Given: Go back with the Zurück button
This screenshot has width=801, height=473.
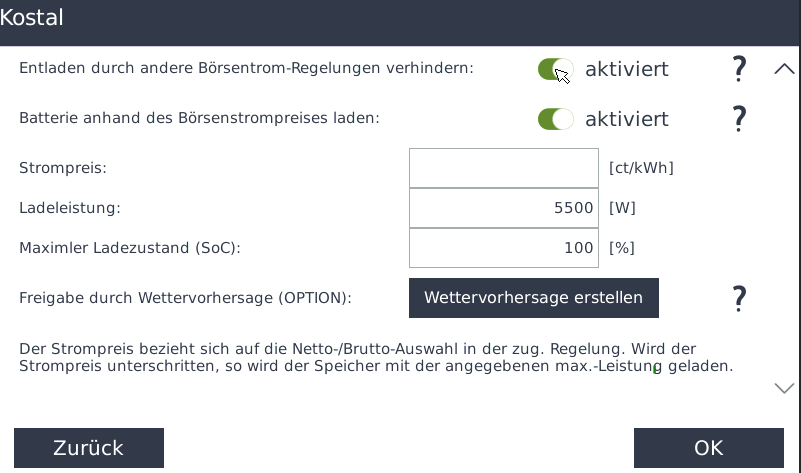Looking at the screenshot, I should [89, 448].
